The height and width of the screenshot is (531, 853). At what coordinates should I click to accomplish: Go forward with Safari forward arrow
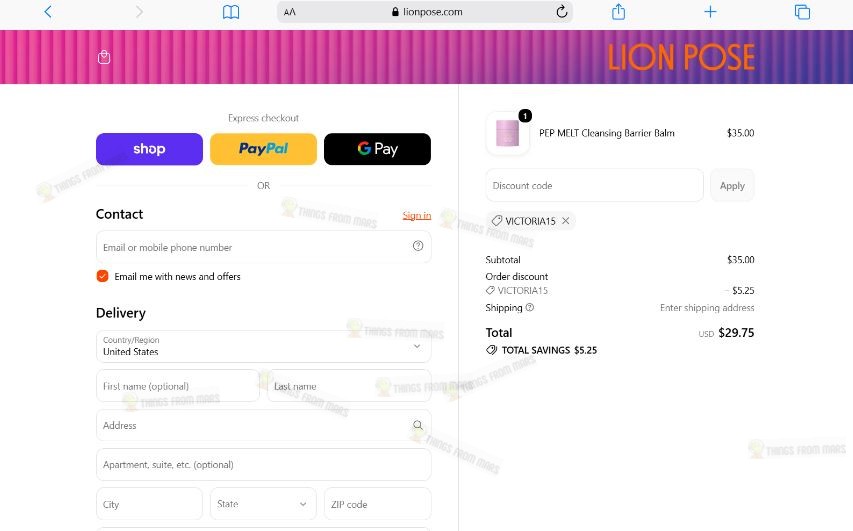tap(139, 12)
